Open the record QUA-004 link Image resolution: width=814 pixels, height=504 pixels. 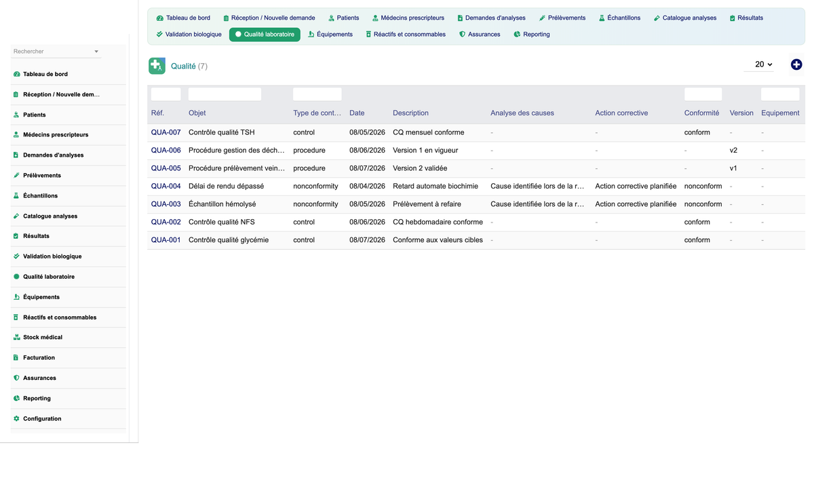pyautogui.click(x=166, y=186)
